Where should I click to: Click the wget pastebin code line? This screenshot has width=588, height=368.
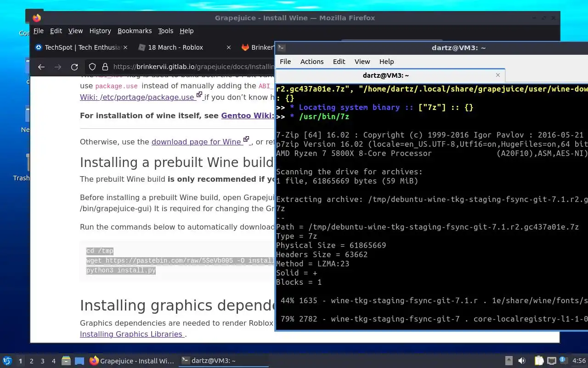coord(180,261)
